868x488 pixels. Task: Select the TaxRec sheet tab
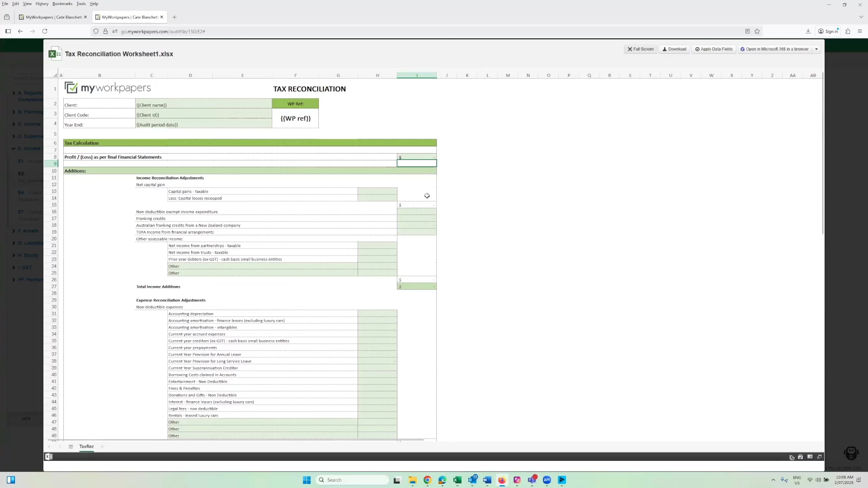(x=86, y=446)
